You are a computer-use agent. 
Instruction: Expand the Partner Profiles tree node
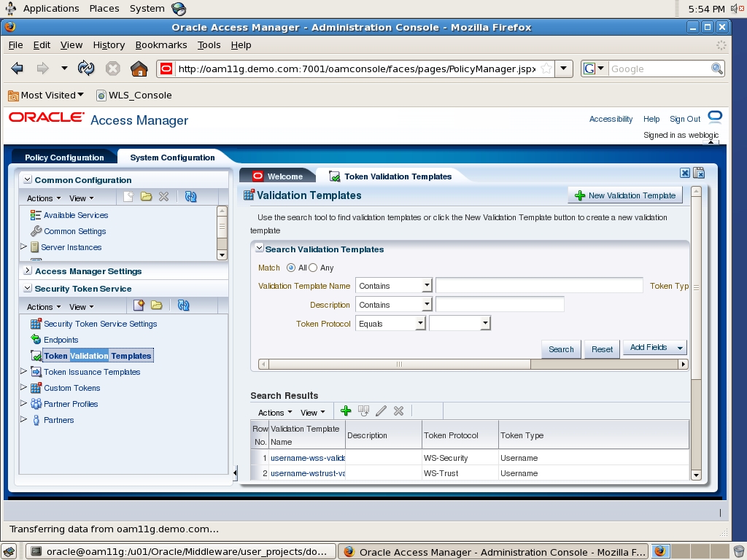pyautogui.click(x=23, y=403)
